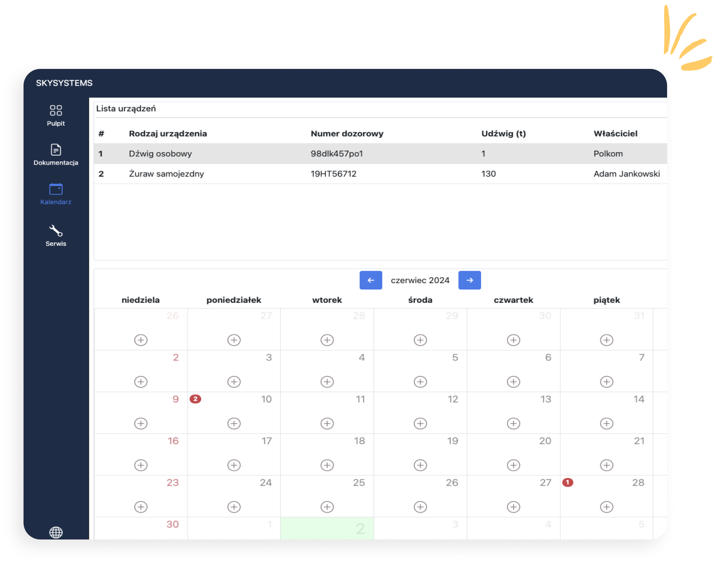Add event on June 12 plus icon
The image size is (728, 563).
click(x=420, y=424)
